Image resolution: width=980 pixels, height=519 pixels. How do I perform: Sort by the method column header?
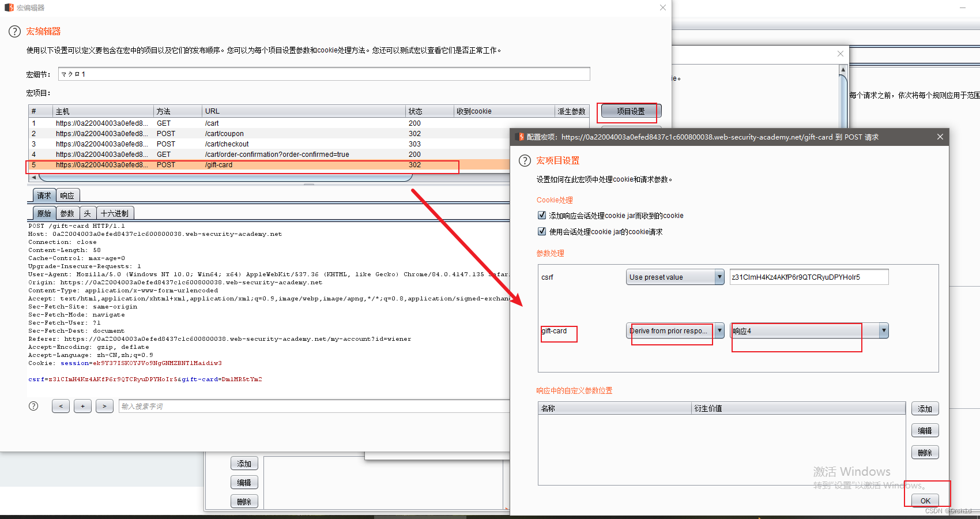pos(178,111)
